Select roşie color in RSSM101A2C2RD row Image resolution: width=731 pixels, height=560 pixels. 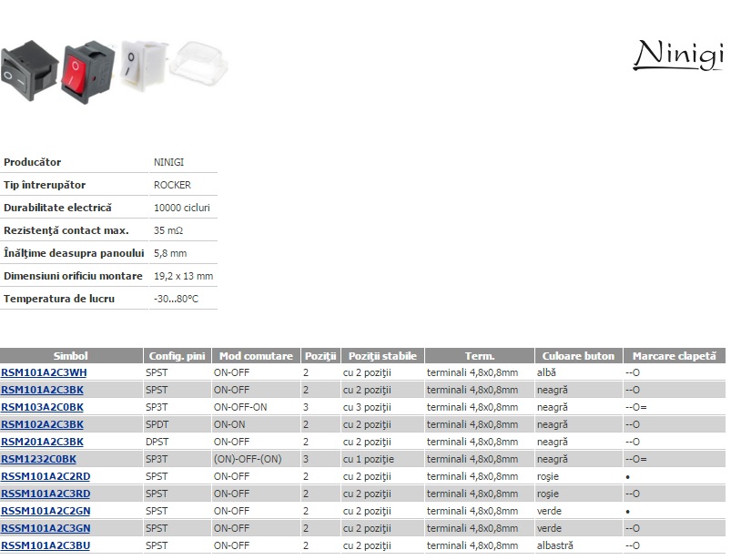click(x=548, y=476)
